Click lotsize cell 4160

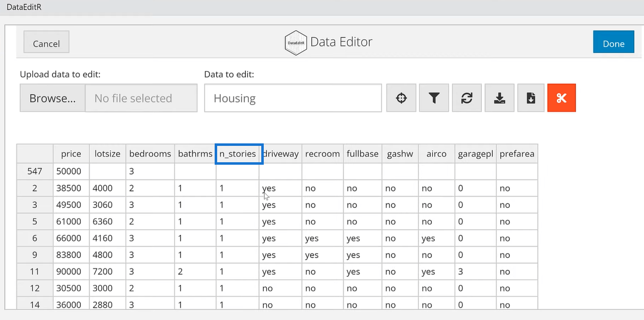tap(107, 238)
